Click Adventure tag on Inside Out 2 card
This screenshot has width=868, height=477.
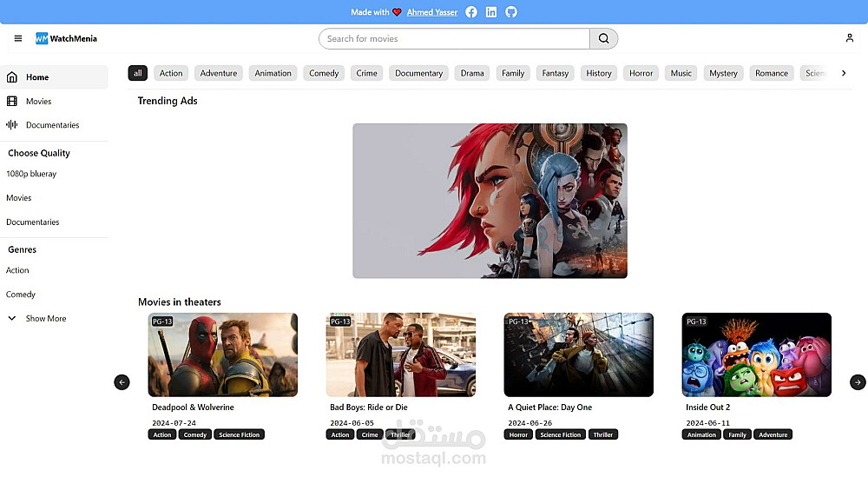click(x=773, y=435)
